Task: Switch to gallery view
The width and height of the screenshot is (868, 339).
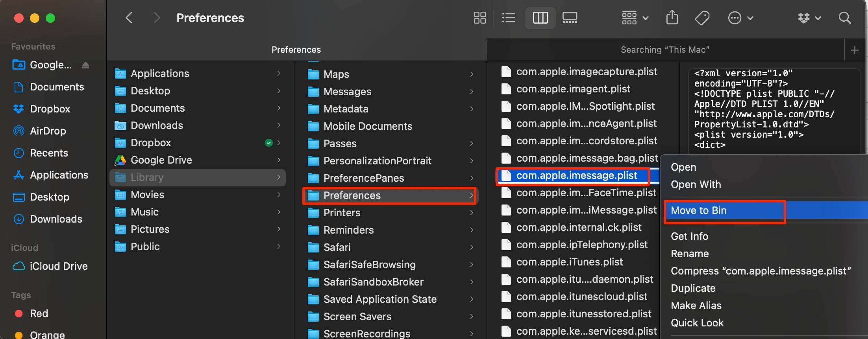Action: click(570, 18)
